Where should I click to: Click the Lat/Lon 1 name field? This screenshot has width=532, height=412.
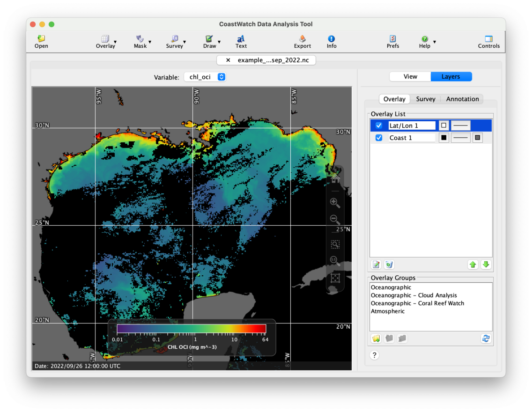click(x=412, y=125)
